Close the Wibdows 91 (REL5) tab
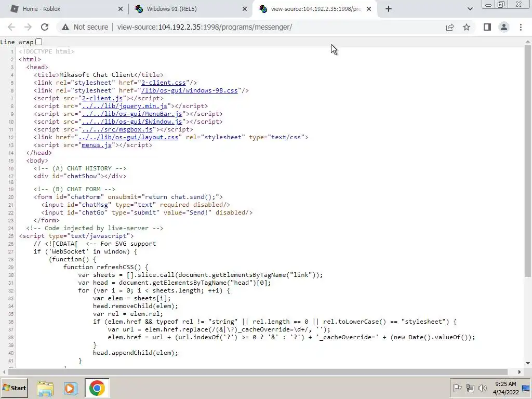Image resolution: width=532 pixels, height=399 pixels. click(x=245, y=9)
